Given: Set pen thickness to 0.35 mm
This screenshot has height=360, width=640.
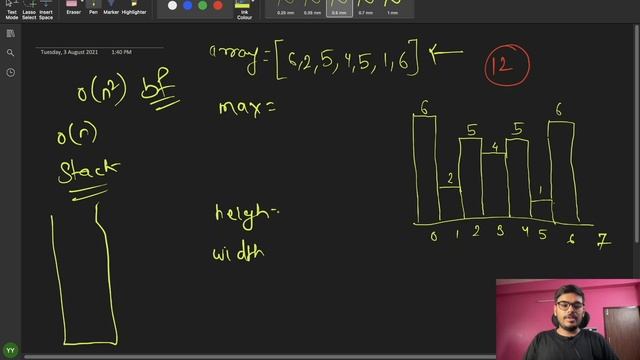Looking at the screenshot, I should [312, 8].
